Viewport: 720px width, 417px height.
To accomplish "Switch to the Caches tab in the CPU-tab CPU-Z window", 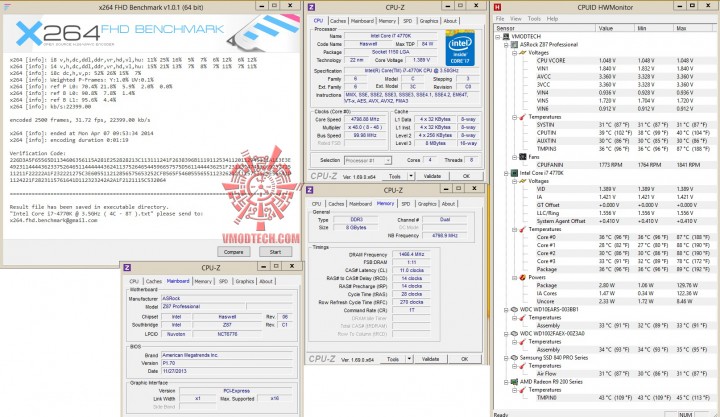I will 338,21.
